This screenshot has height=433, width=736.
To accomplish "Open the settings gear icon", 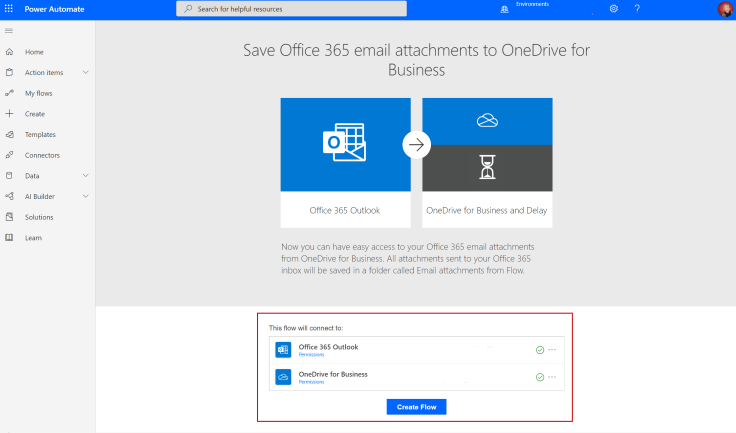I will pos(614,8).
